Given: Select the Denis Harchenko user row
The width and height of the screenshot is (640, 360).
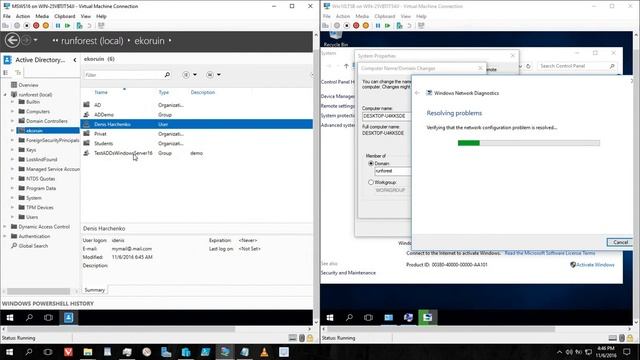Looking at the screenshot, I should (197, 124).
